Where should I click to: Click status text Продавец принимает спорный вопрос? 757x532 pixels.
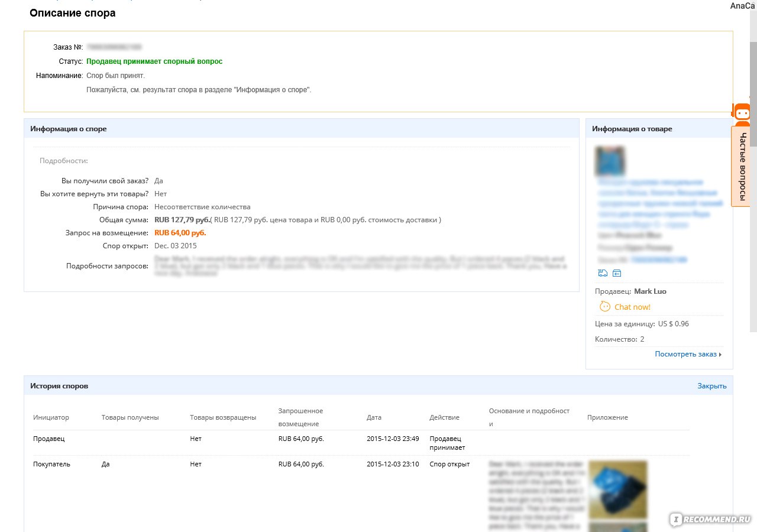coord(154,61)
